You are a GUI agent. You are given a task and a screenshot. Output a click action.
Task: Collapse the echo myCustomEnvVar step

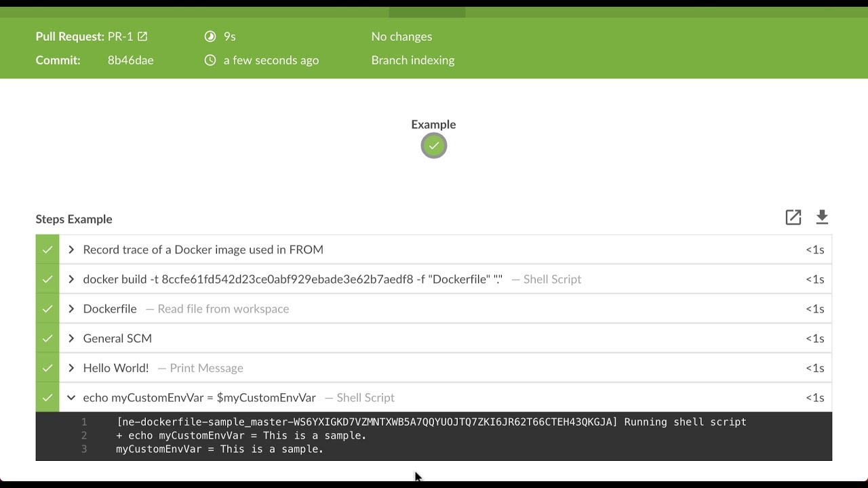pyautogui.click(x=71, y=398)
